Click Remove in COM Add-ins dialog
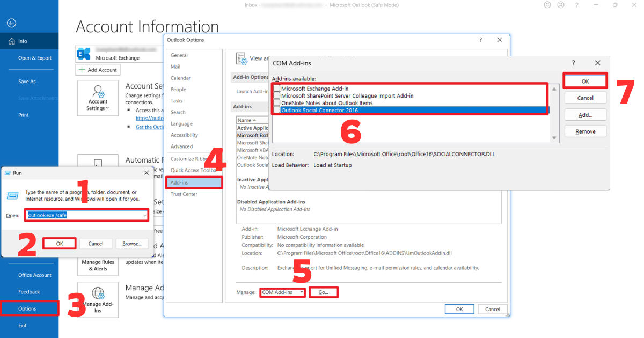The image size is (644, 338). [585, 131]
